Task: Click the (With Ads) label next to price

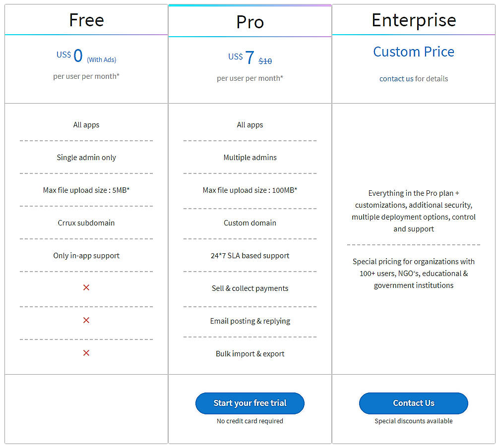Action: pyautogui.click(x=102, y=59)
